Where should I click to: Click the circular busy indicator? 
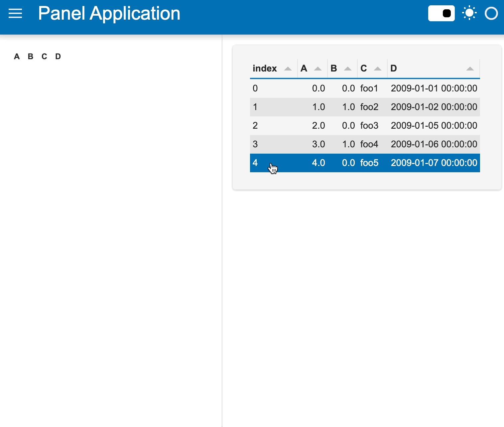[491, 13]
